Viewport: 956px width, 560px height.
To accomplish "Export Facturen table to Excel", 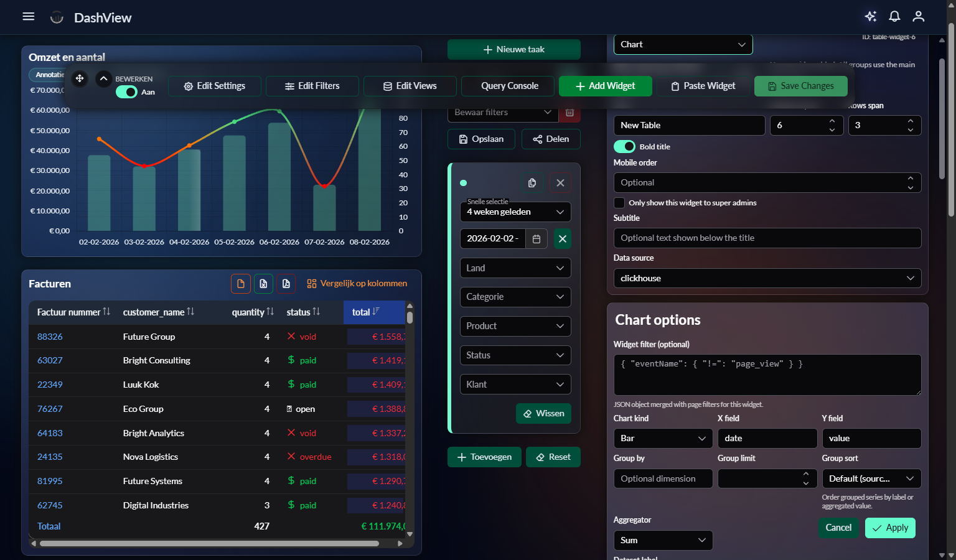I will coord(263,283).
